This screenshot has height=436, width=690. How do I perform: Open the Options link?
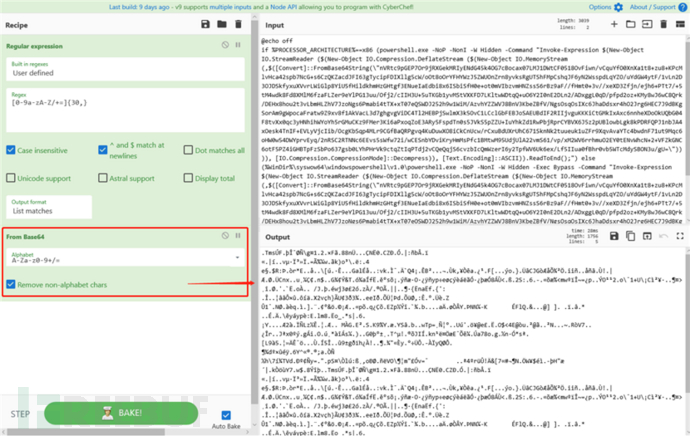tap(600, 7)
